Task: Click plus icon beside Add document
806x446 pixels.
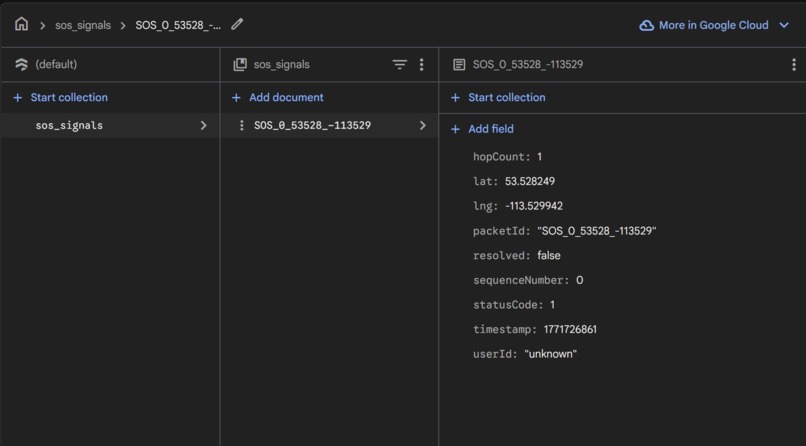Action: click(x=236, y=97)
